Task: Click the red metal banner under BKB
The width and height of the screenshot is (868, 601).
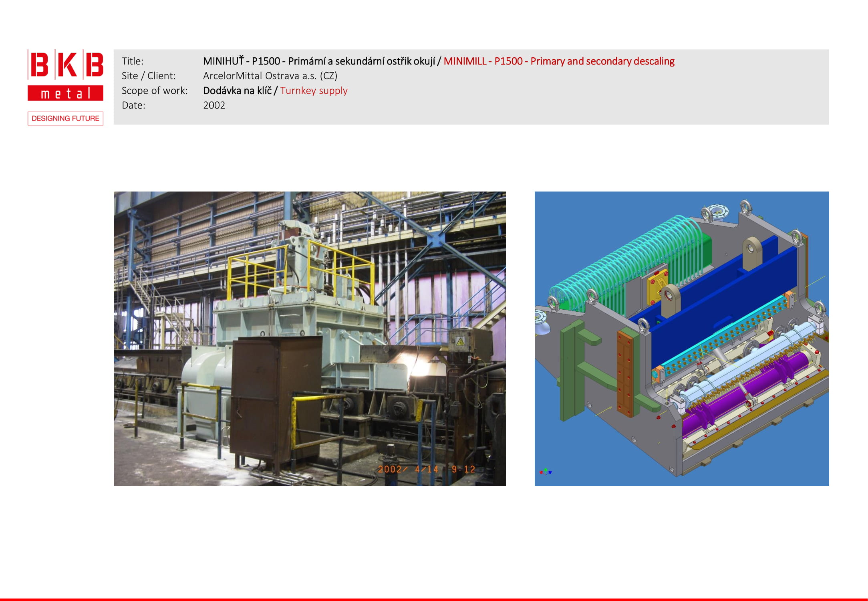Action: (65, 93)
